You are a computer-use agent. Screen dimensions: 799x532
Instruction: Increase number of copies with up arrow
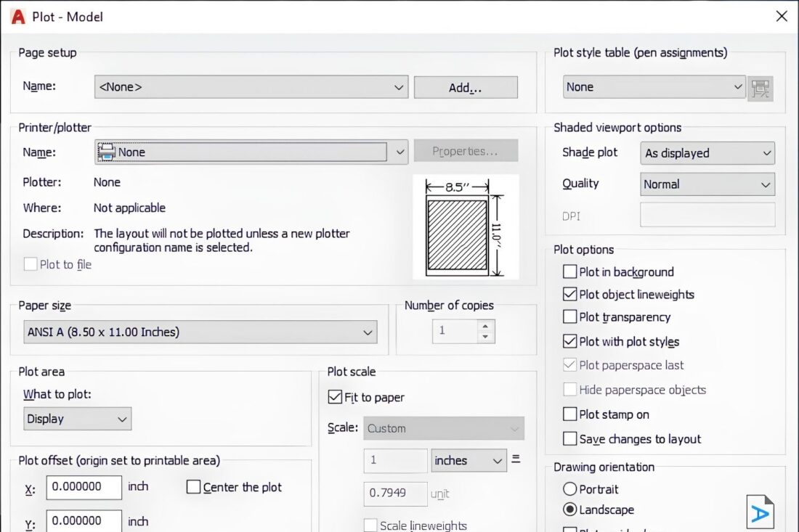pos(486,326)
